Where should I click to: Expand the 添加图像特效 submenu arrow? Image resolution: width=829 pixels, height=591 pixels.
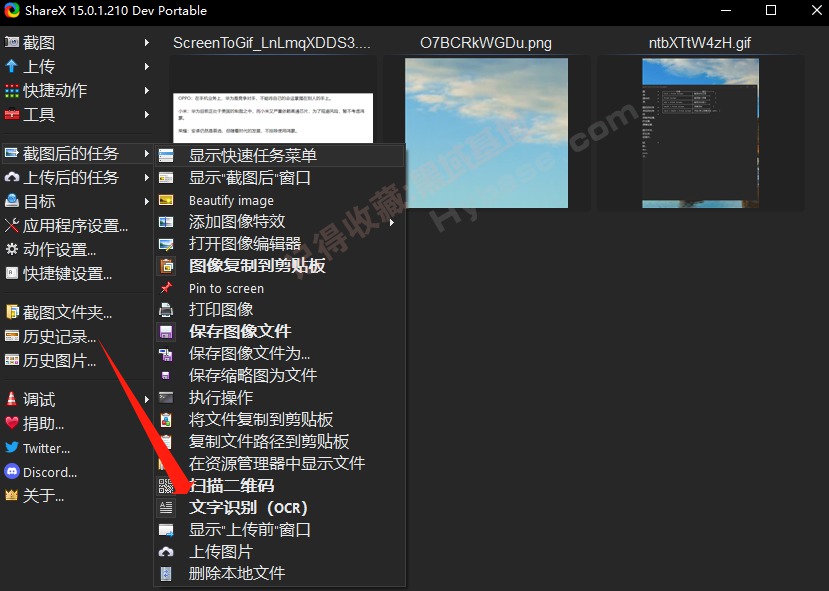pos(392,222)
